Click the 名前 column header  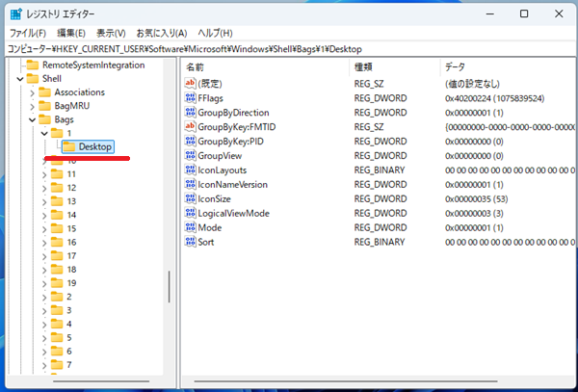266,67
